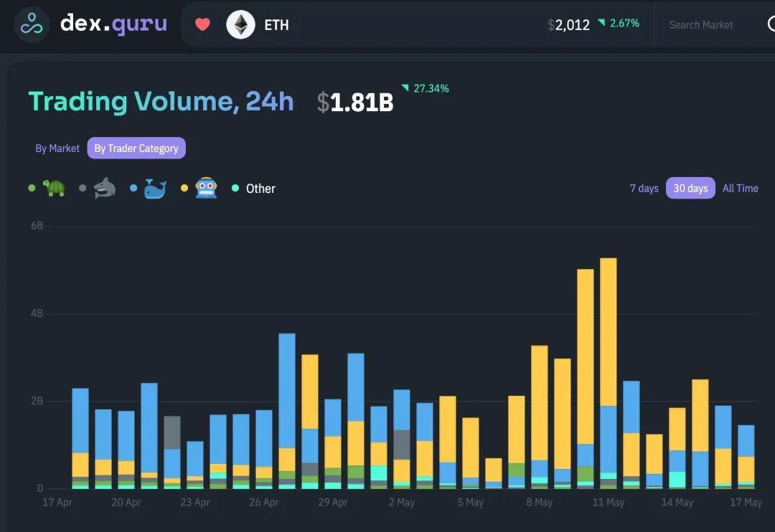Image resolution: width=775 pixels, height=532 pixels.
Task: Click the dex.guru brand name text
Action: tap(113, 24)
